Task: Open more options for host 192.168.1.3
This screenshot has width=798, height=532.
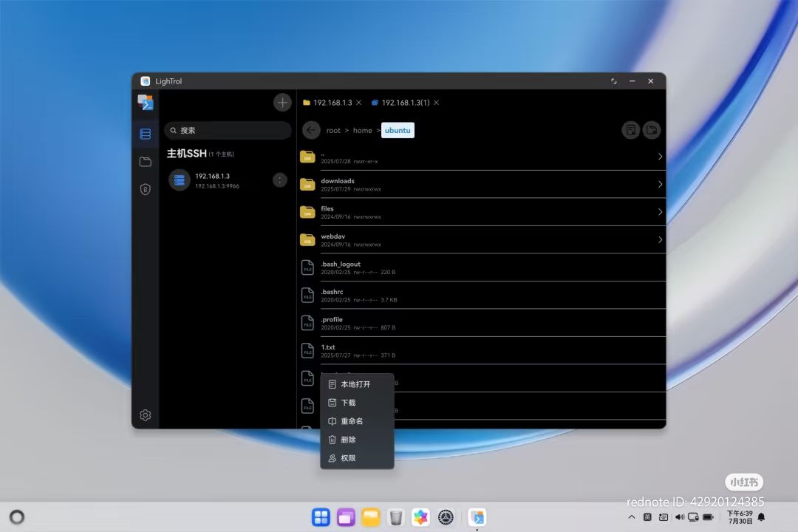Action: click(280, 180)
